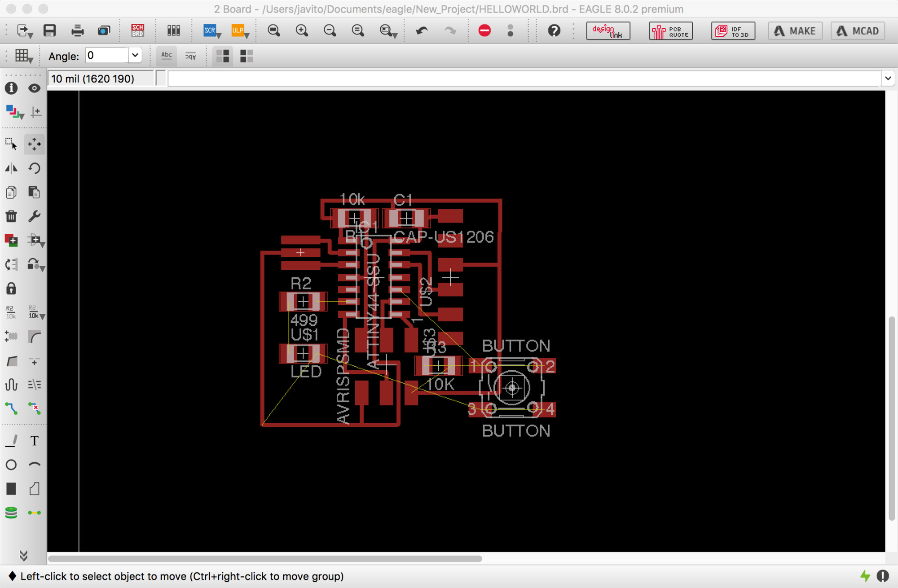
Task: Select the Paste tool
Action: point(35,192)
